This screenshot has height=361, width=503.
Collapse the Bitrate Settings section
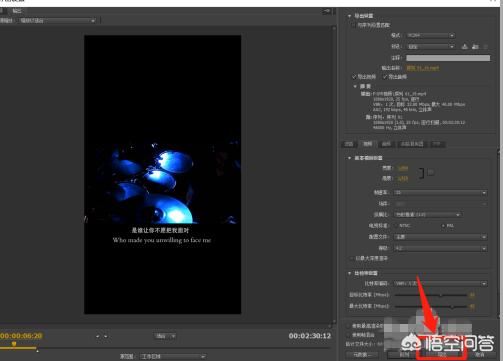point(349,273)
